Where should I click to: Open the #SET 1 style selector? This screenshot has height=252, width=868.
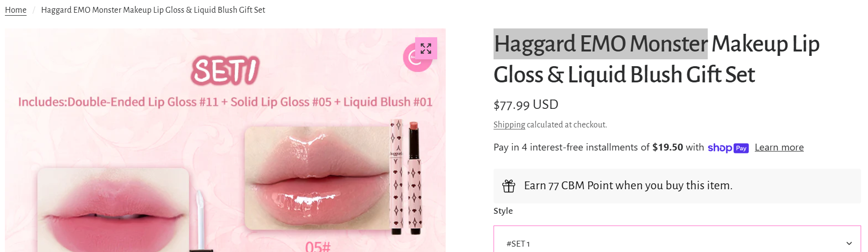677,239
